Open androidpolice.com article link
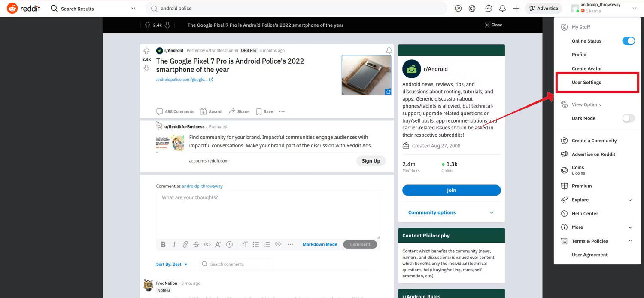The image size is (644, 298). [x=185, y=80]
